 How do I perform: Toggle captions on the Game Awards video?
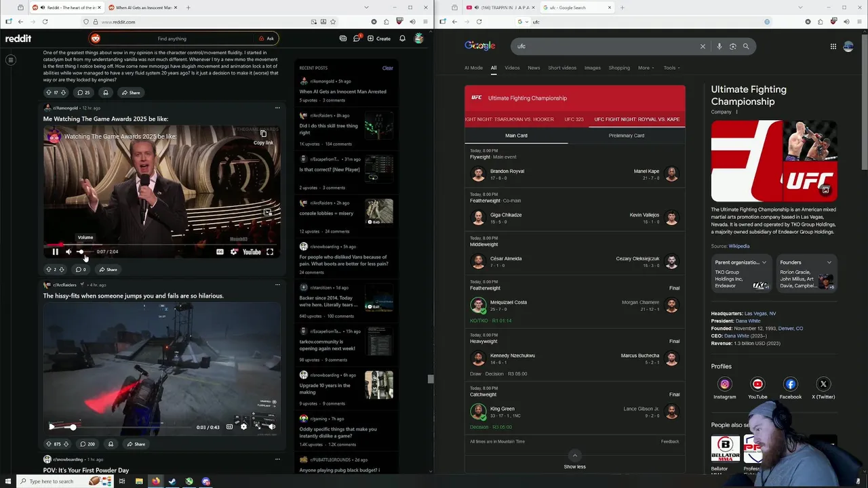pos(220,251)
